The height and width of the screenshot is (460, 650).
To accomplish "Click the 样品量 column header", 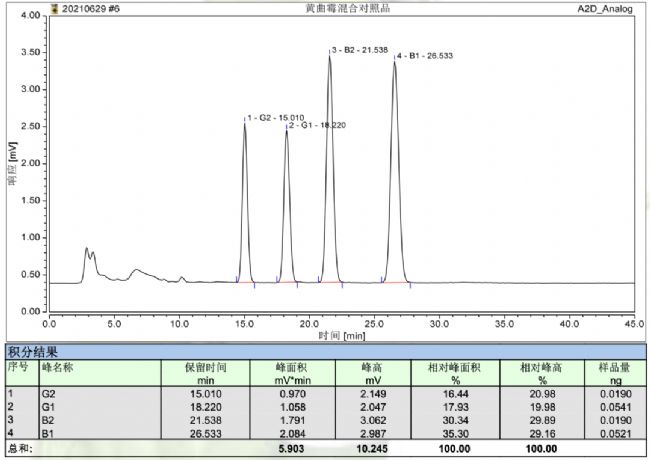I will 611,367.
